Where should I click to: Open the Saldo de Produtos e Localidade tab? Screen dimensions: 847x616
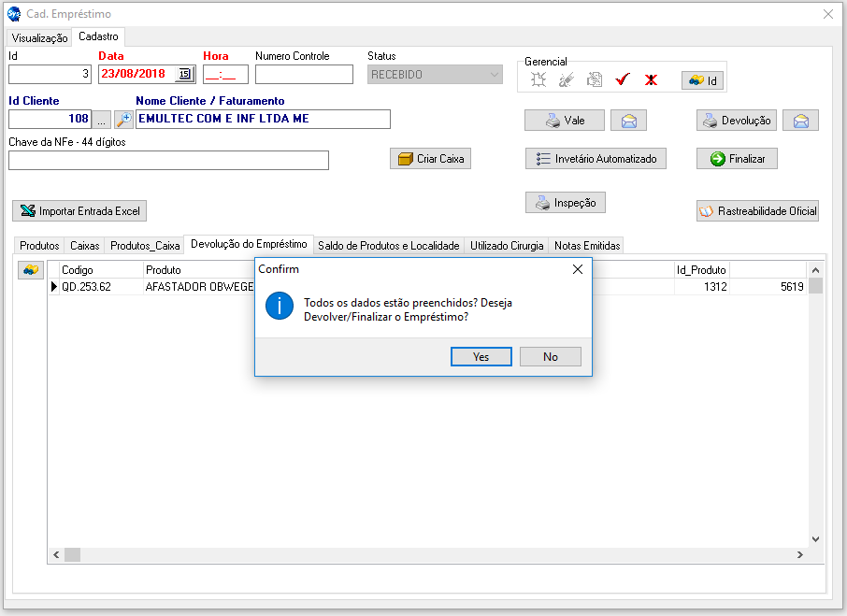click(x=389, y=246)
